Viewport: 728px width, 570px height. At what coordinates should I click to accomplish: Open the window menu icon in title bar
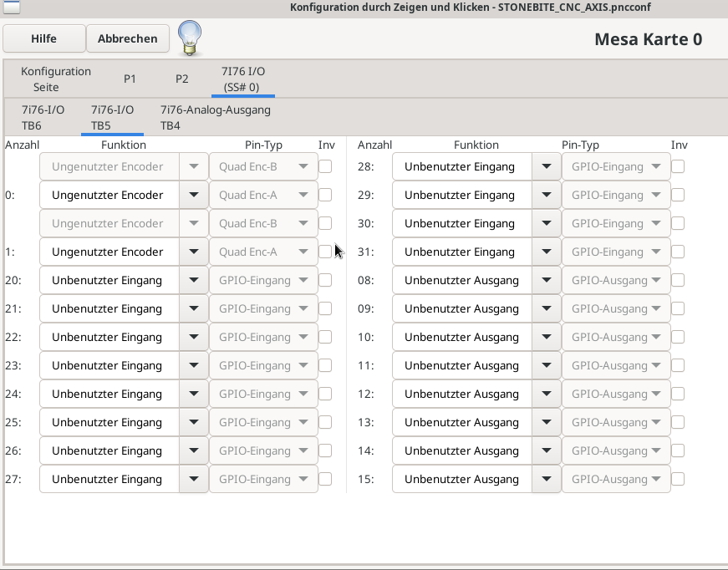coord(12,7)
